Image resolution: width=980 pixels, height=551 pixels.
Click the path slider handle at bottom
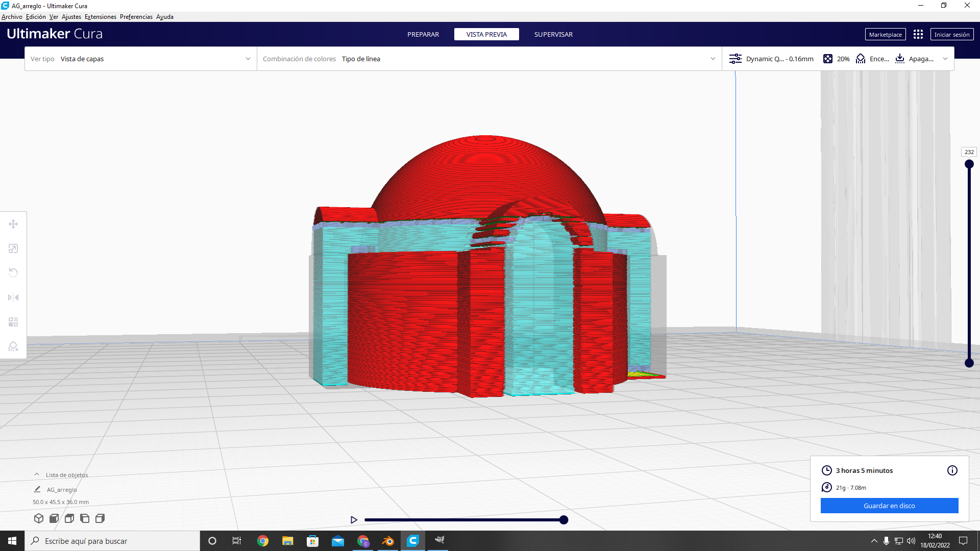563,520
